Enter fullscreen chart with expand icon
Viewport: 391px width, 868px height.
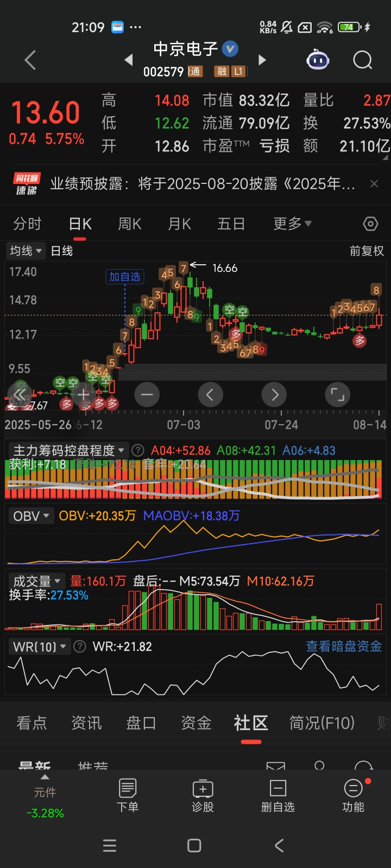click(x=337, y=394)
